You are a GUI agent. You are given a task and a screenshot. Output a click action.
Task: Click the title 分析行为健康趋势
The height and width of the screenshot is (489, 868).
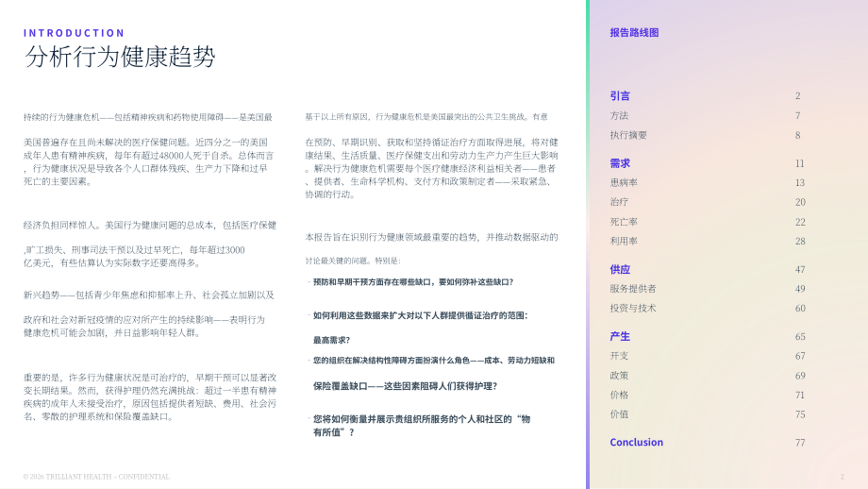click(120, 57)
